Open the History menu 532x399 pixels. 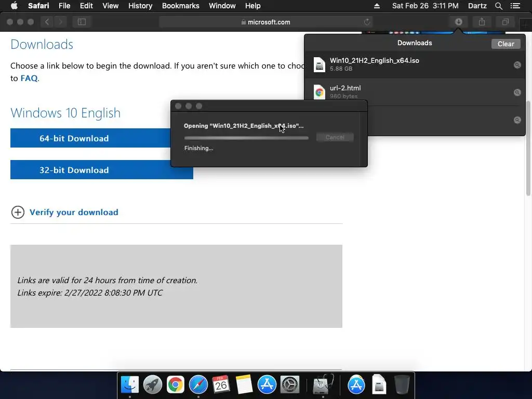(x=140, y=6)
